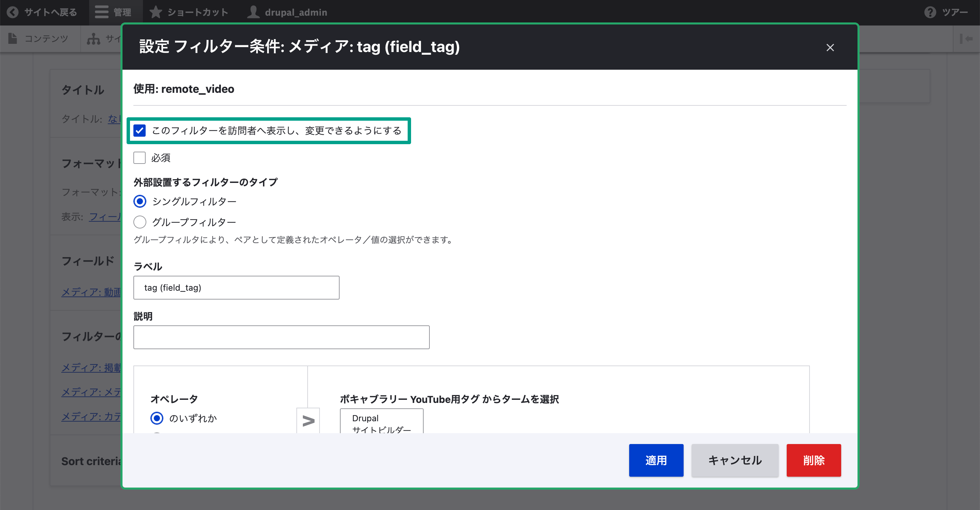The image size is (980, 510).
Task: Open the 管理 hamburger menu
Action: click(x=102, y=13)
